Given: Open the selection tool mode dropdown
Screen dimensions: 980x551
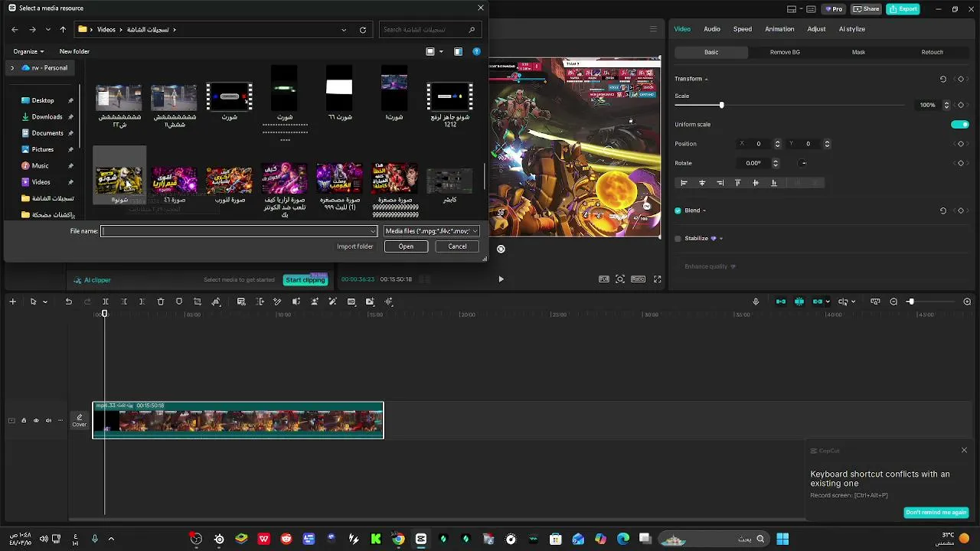Looking at the screenshot, I should tap(45, 302).
